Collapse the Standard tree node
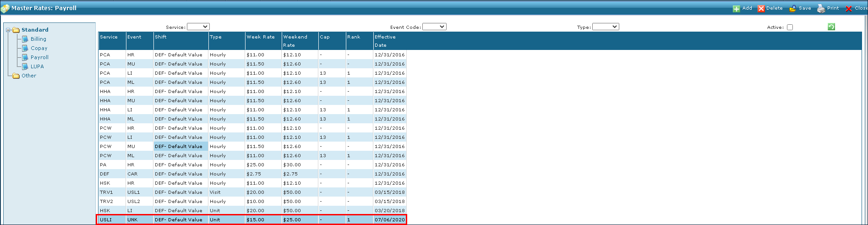Image resolution: width=868 pixels, height=225 pixels. point(8,30)
